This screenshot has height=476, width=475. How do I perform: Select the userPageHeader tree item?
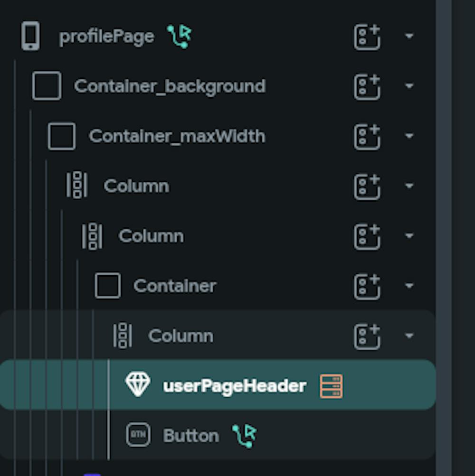click(x=234, y=386)
